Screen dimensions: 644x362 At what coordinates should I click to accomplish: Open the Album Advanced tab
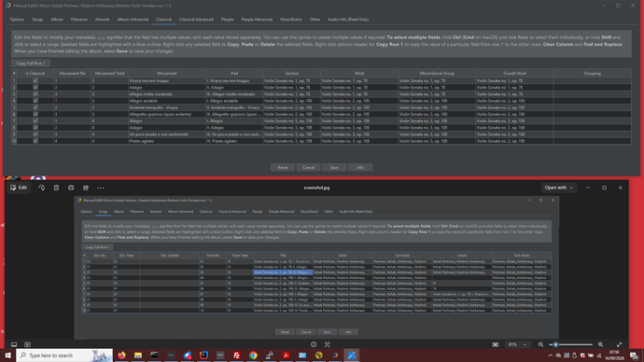(133, 20)
